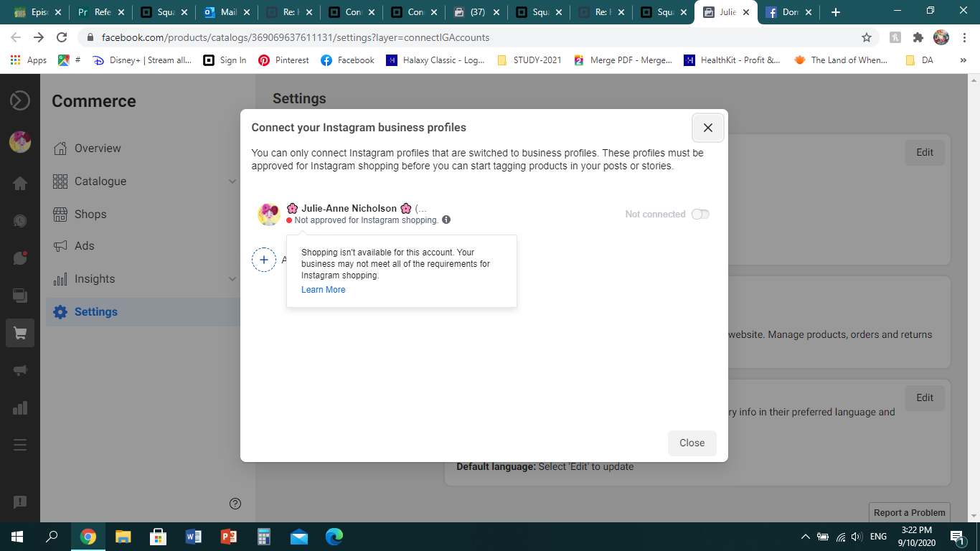Open a new browser tab
The image size is (980, 551).
point(835,12)
